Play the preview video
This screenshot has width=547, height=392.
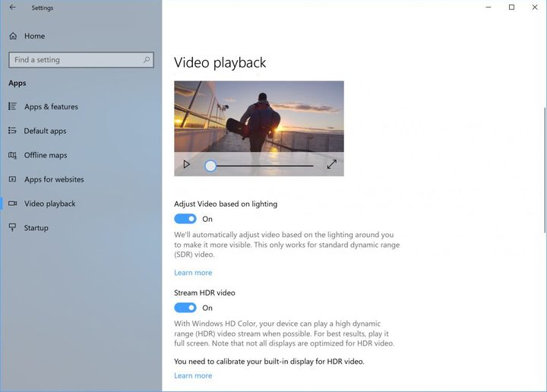[187, 164]
